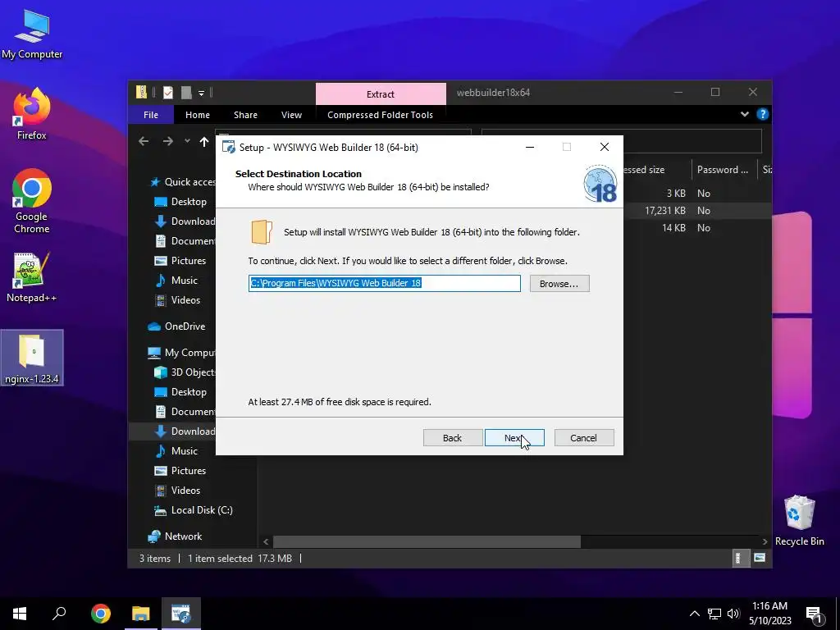Cancel the WYSIWYG Web Builder setup
The height and width of the screenshot is (630, 840).
(x=584, y=438)
